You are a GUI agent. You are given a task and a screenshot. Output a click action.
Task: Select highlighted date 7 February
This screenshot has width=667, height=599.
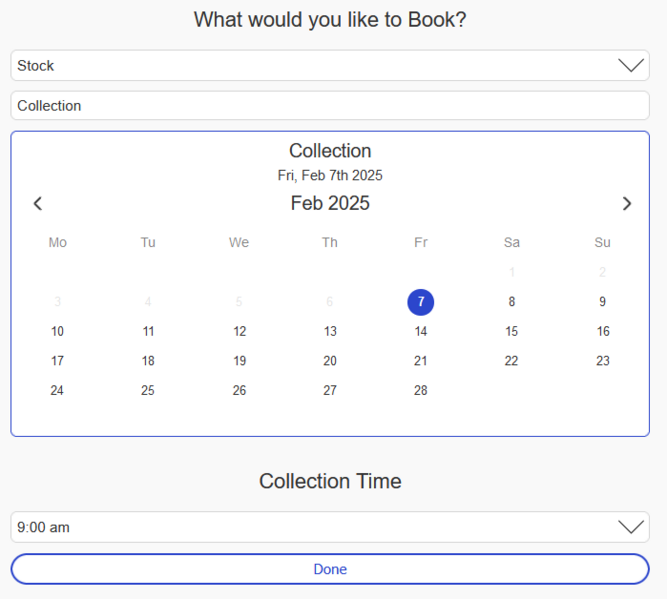point(421,302)
